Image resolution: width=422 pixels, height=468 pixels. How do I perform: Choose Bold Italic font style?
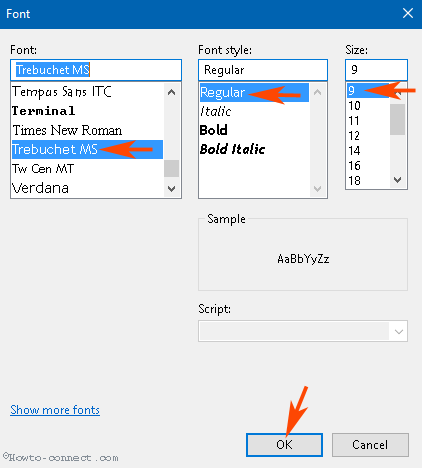(254, 149)
